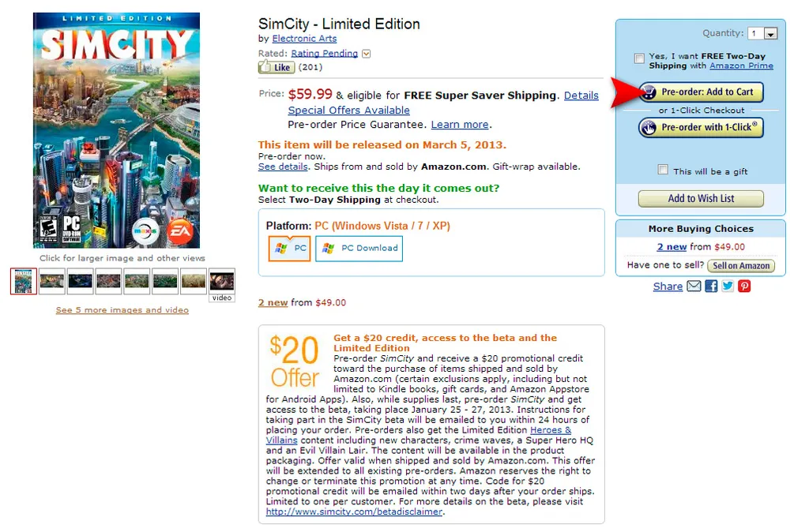This screenshot has height=532, width=790.
Task: Click the video thumbnail below the cover
Action: [x=222, y=282]
